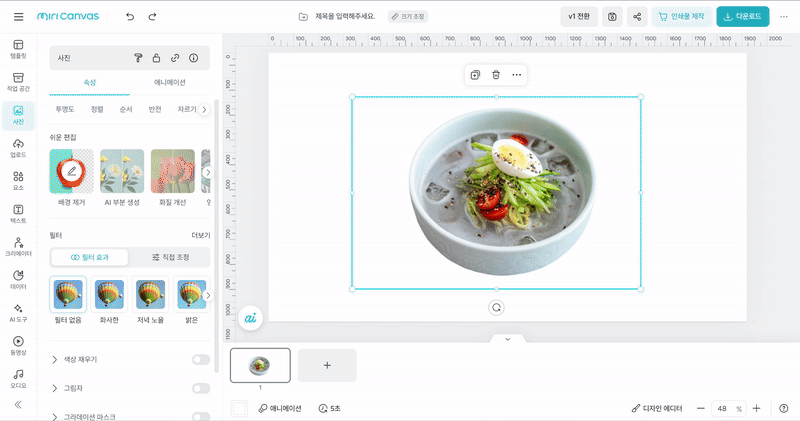Open the 업로드 upload sidebar panel
Screen dimensions: 800x421
[x=18, y=148]
